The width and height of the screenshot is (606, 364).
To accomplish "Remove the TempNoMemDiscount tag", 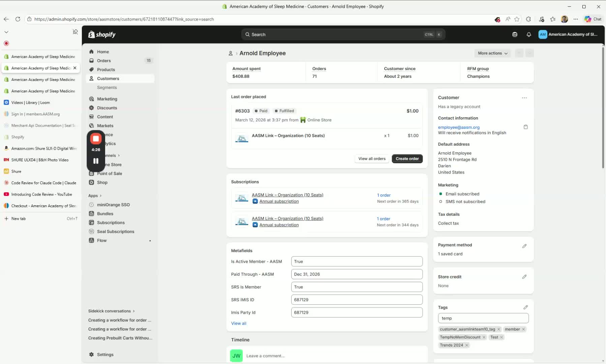I will (x=484, y=337).
